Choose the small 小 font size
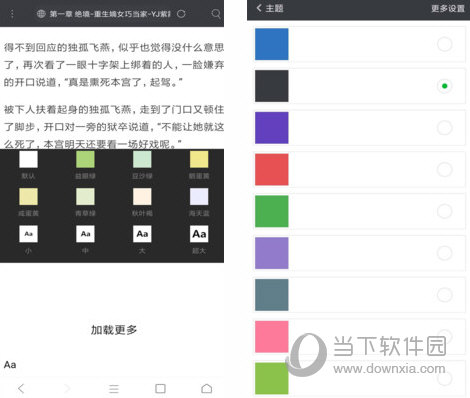 coord(28,234)
